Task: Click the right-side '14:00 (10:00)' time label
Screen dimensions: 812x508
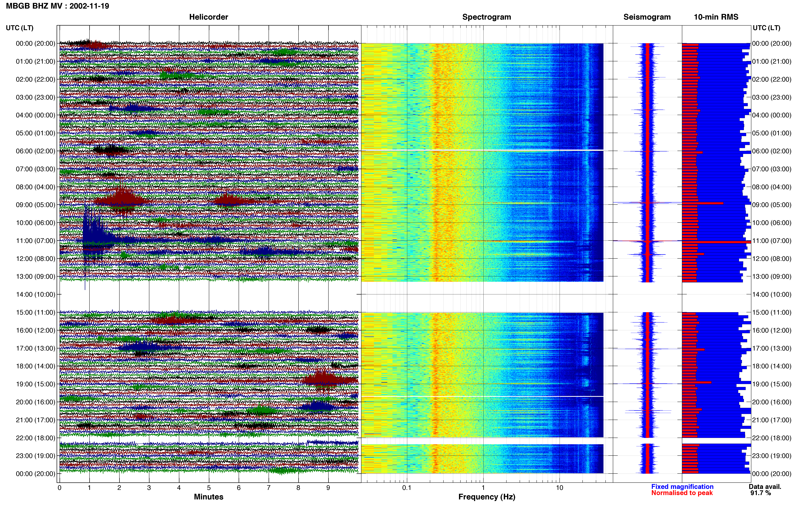Action: pyautogui.click(x=772, y=294)
